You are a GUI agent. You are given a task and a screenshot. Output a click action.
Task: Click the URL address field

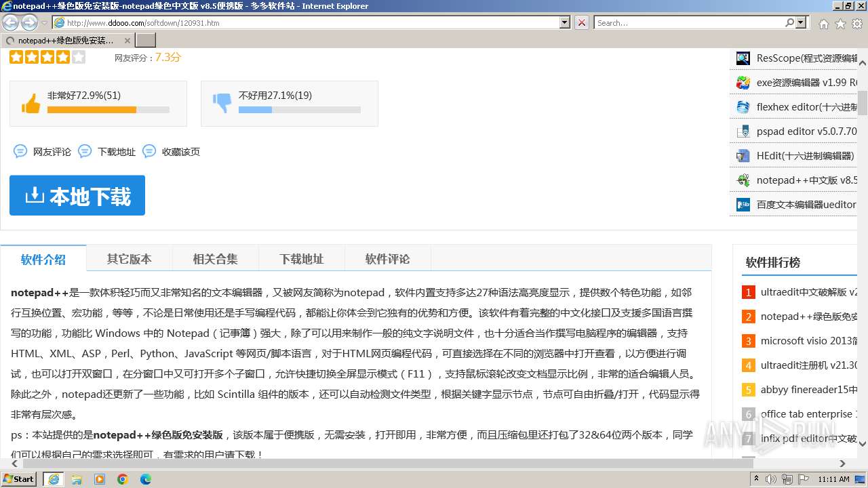click(312, 22)
